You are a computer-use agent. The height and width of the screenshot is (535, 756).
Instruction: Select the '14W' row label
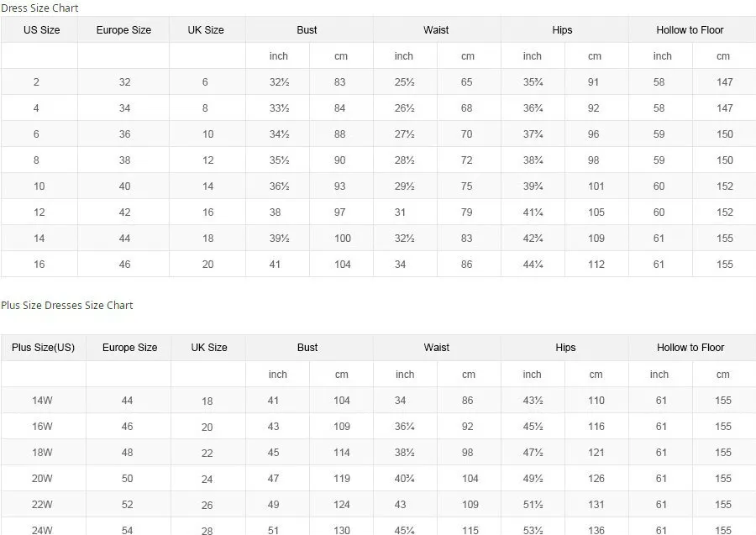(42, 401)
